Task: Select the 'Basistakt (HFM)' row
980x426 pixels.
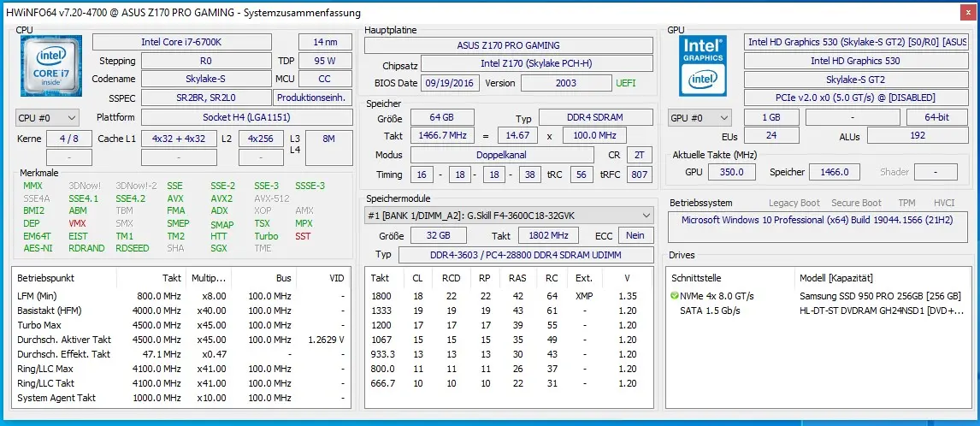Action: [182, 311]
